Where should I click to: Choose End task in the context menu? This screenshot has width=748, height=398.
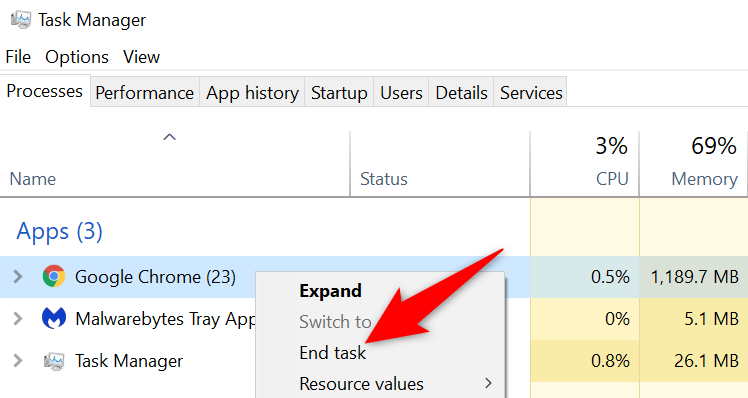click(x=332, y=353)
